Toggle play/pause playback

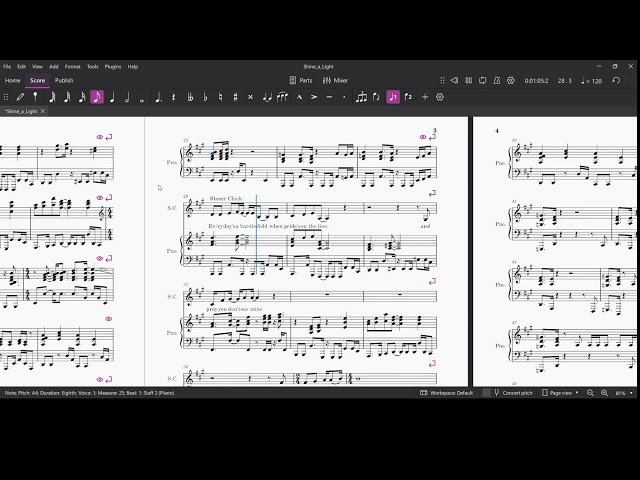point(469,80)
